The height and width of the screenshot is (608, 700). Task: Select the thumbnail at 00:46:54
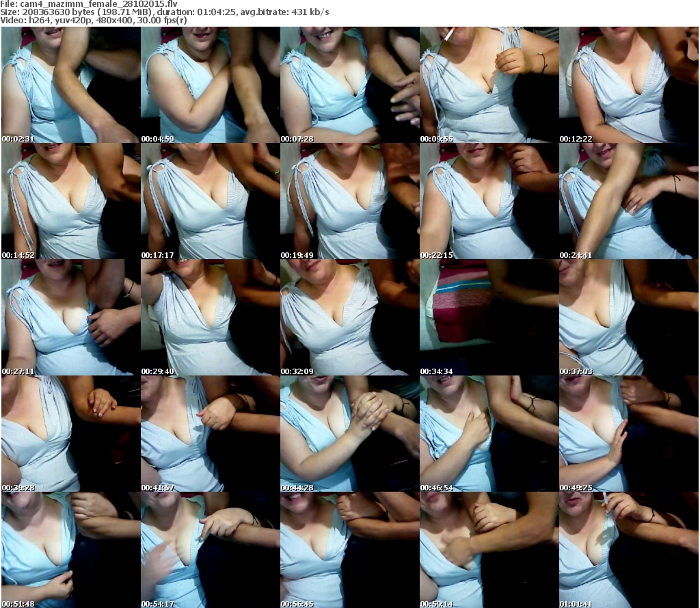(489, 434)
